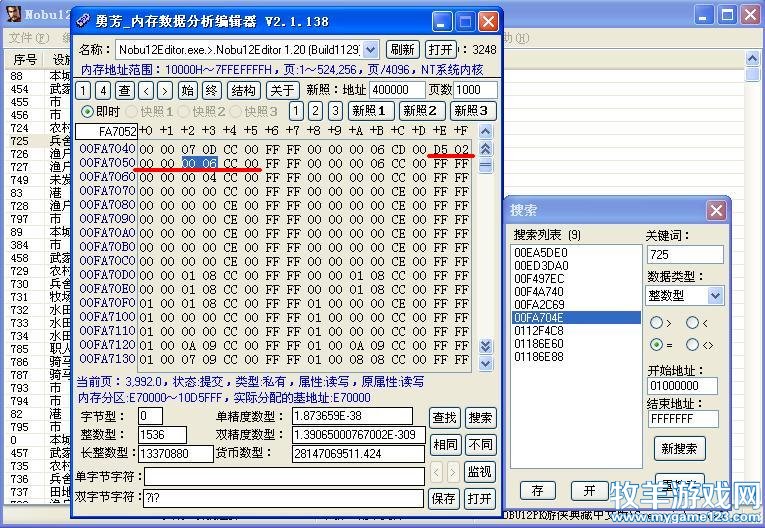
Task: Click the 新搜索 new search button
Action: coord(679,448)
